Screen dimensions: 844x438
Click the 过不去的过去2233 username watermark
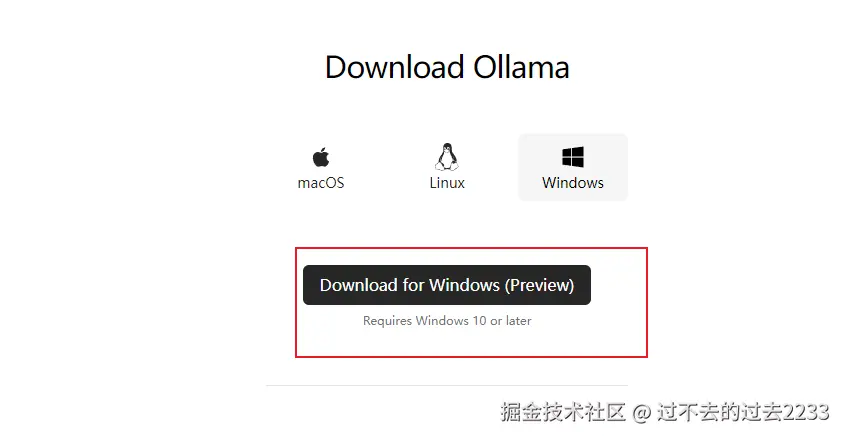point(743,412)
